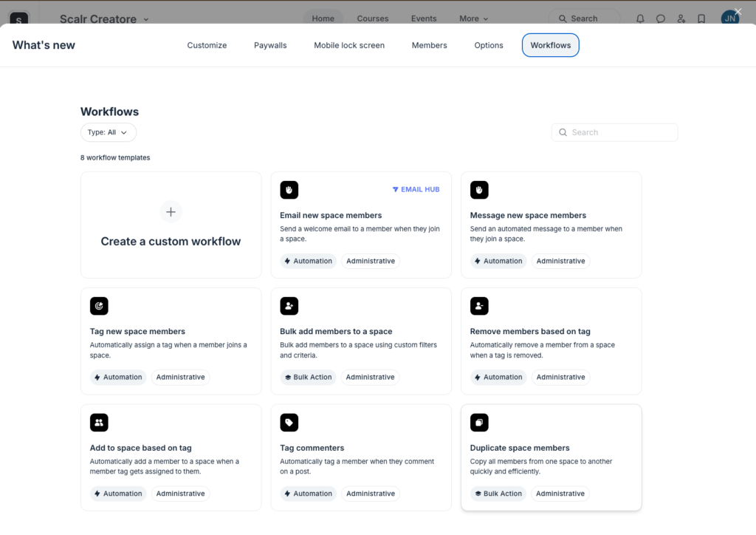Switch to the Customize tab
The height and width of the screenshot is (535, 756).
click(207, 45)
